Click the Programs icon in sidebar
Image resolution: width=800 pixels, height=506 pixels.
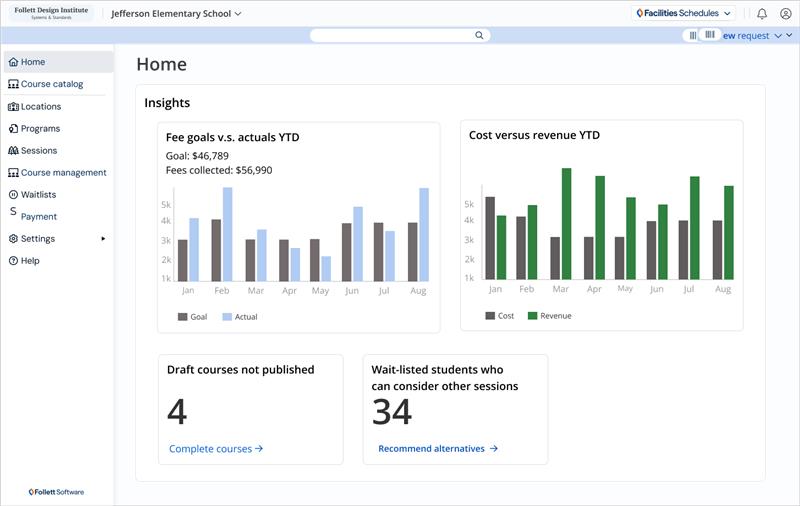click(13, 129)
